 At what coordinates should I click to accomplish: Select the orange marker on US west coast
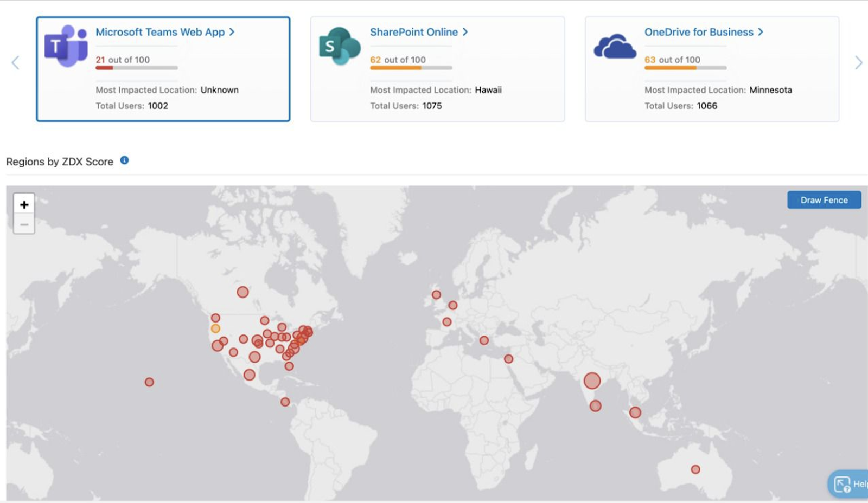(x=215, y=328)
